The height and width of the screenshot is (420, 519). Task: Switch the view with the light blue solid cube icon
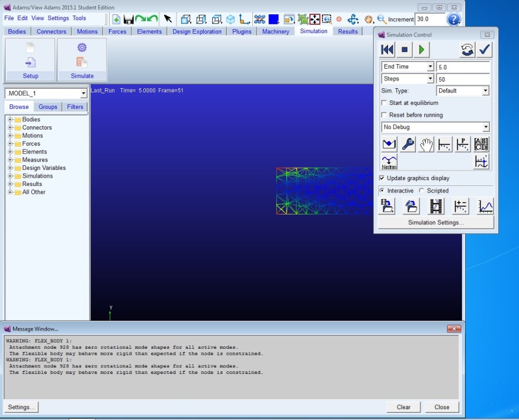click(x=230, y=19)
